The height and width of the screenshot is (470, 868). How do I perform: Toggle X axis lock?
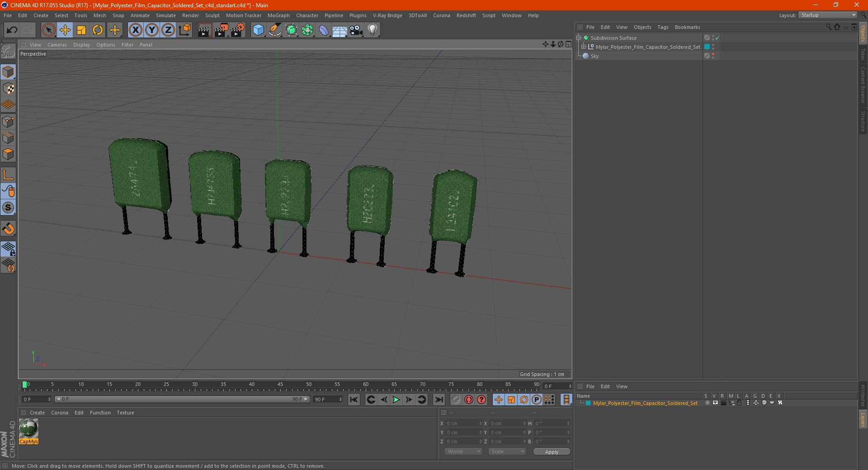(135, 30)
